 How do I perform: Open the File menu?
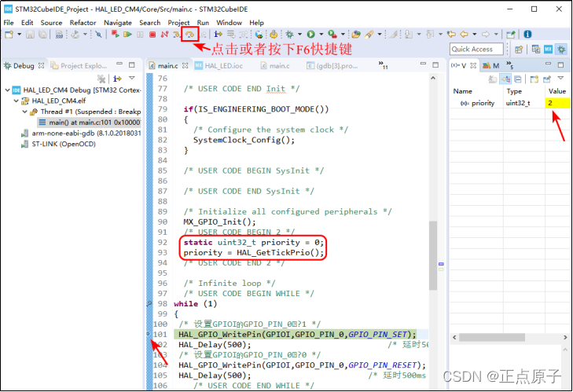9,23
